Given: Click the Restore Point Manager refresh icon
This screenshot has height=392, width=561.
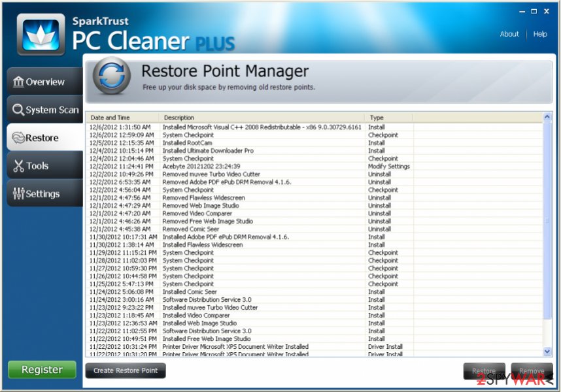Looking at the screenshot, I should (x=112, y=76).
